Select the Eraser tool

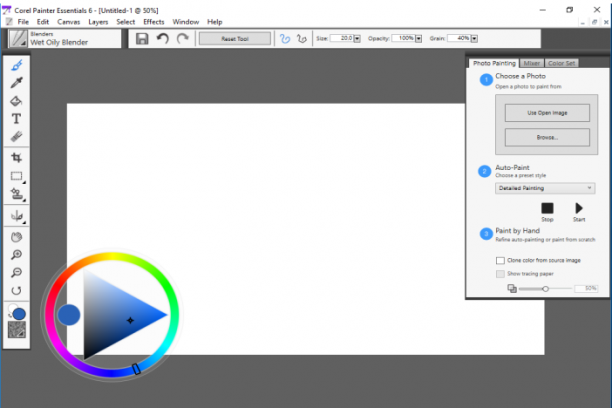[x=16, y=136]
